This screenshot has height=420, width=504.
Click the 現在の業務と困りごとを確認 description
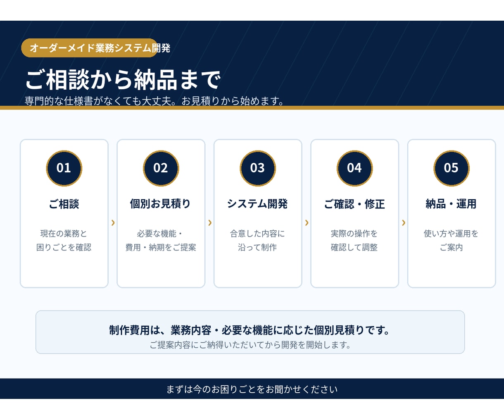[x=64, y=241]
